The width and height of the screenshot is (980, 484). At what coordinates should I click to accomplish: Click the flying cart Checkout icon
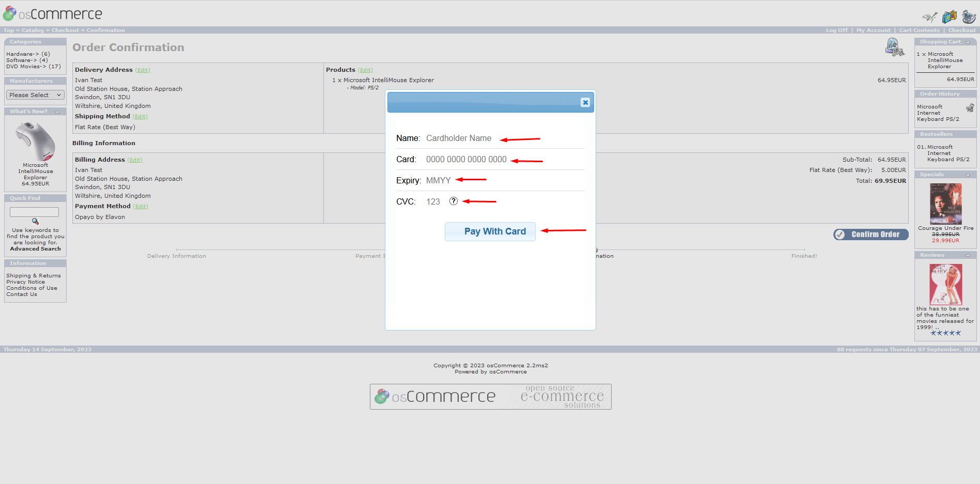coord(968,16)
